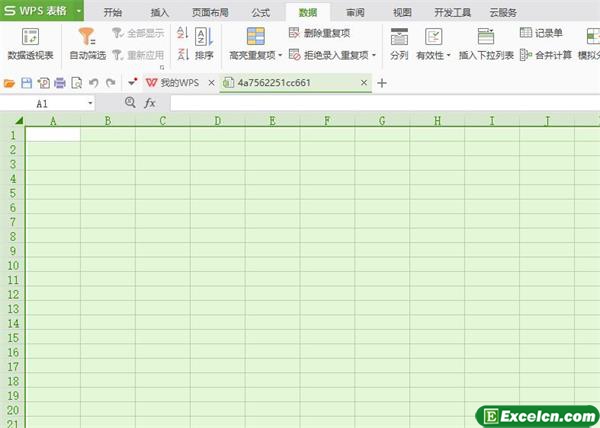Switch to the 插入 tab
The image size is (600, 428).
click(160, 13)
